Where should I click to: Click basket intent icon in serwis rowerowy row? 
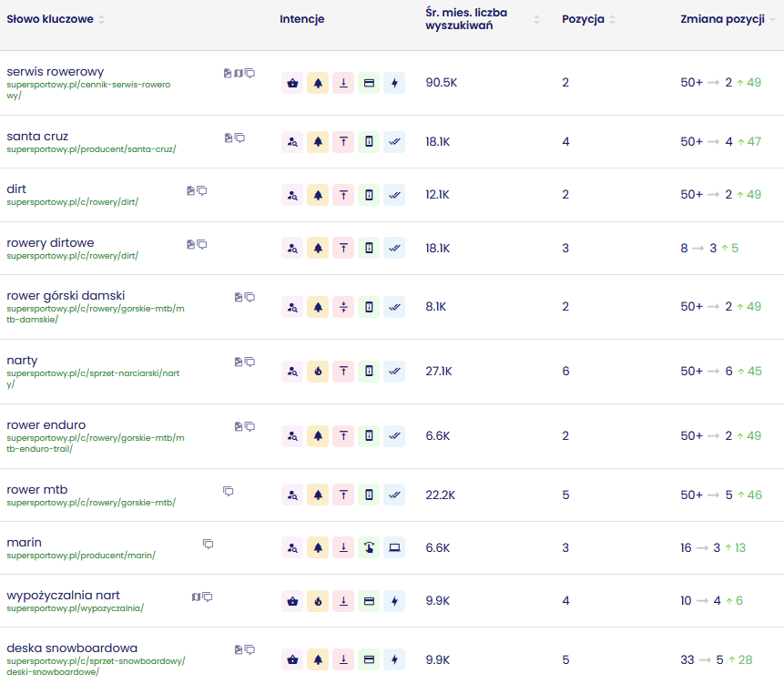292,83
